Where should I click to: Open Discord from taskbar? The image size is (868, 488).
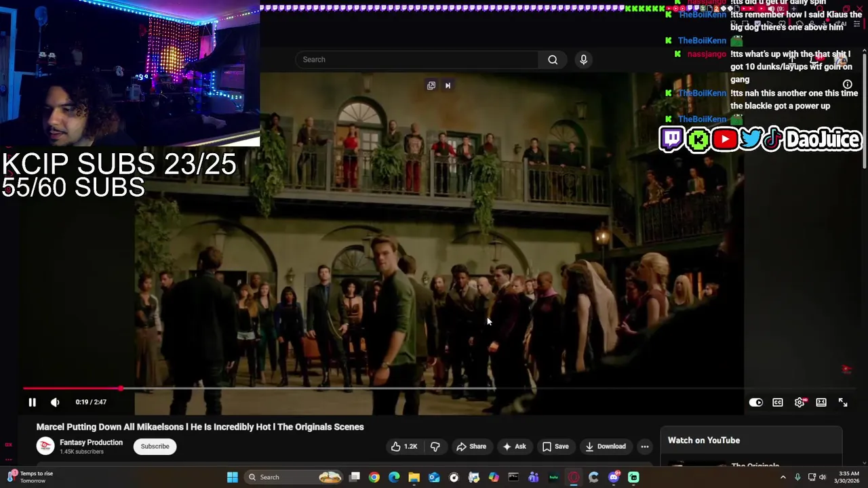(614, 477)
